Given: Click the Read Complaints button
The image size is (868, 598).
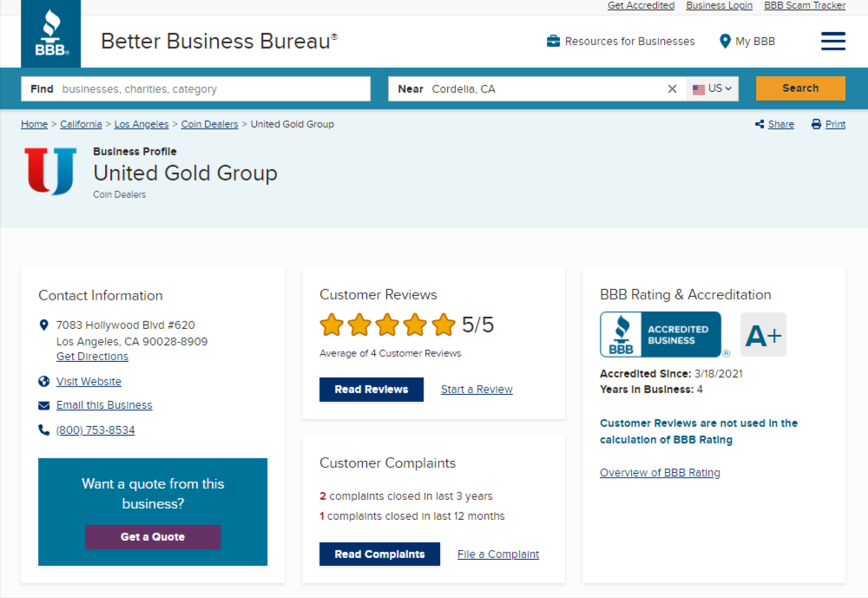Looking at the screenshot, I should click(380, 555).
